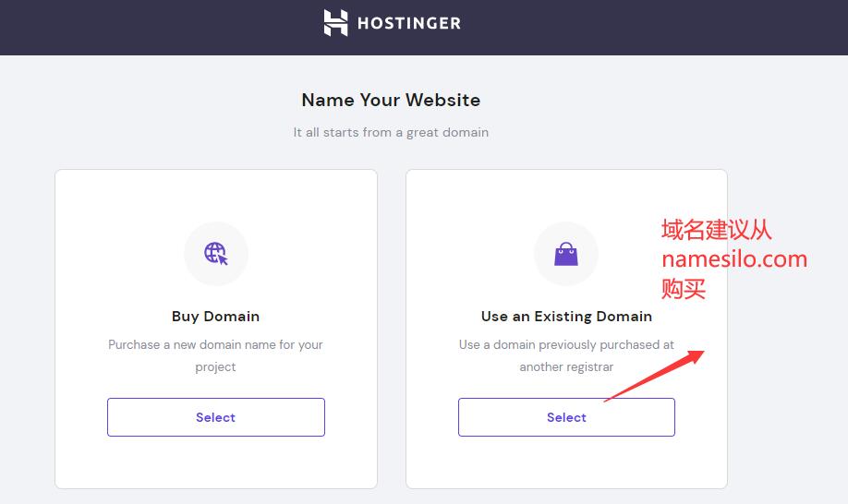This screenshot has width=848, height=504.
Task: Click the red arrow annotation head
Action: pos(695,356)
